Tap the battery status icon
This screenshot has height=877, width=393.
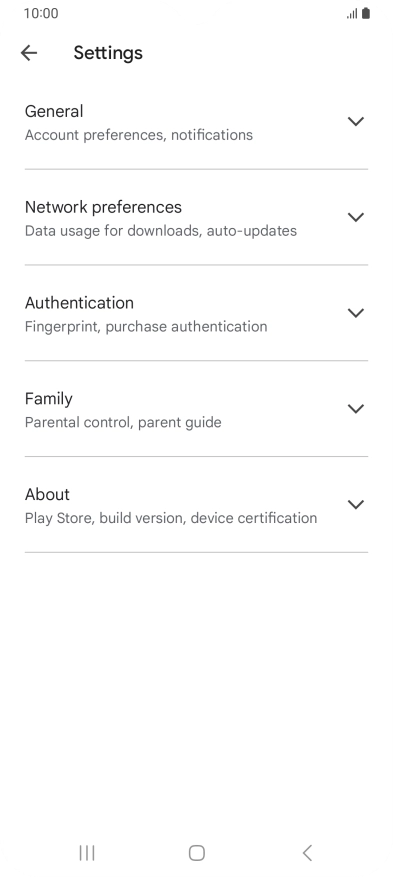pos(366,13)
